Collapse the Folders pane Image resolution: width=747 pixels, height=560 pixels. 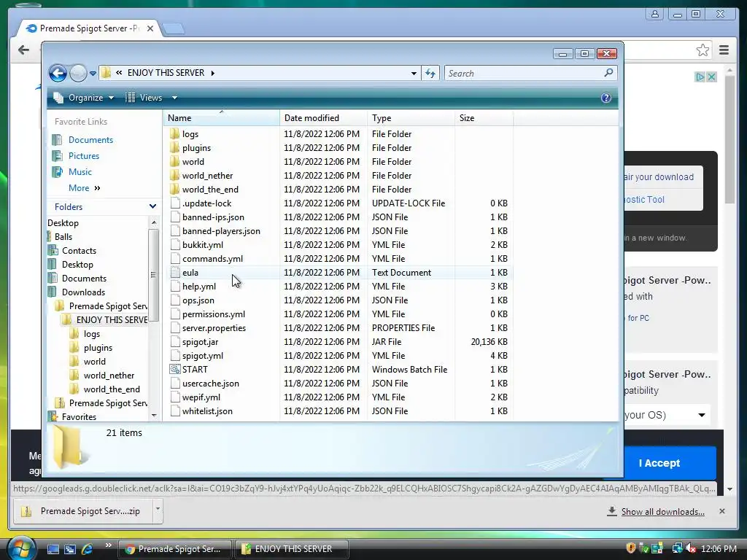tap(152, 206)
